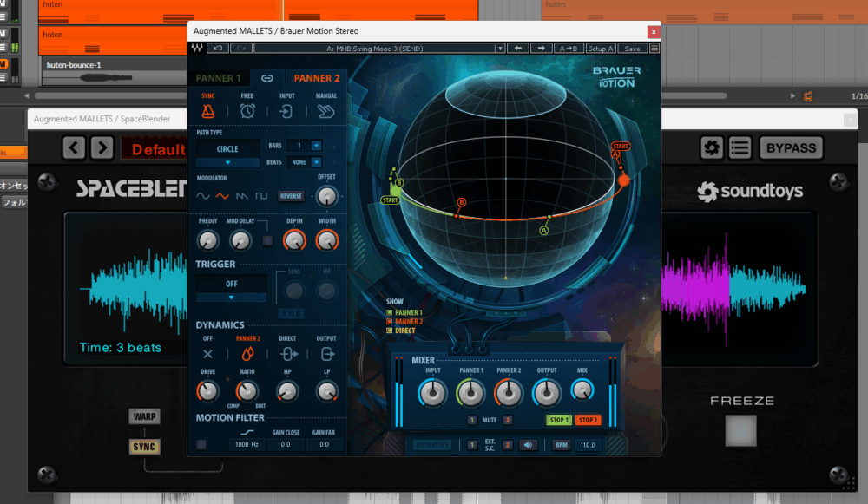Image resolution: width=868 pixels, height=504 pixels.
Task: Toggle SpaceBlender Freeze square button
Action: [x=740, y=430]
